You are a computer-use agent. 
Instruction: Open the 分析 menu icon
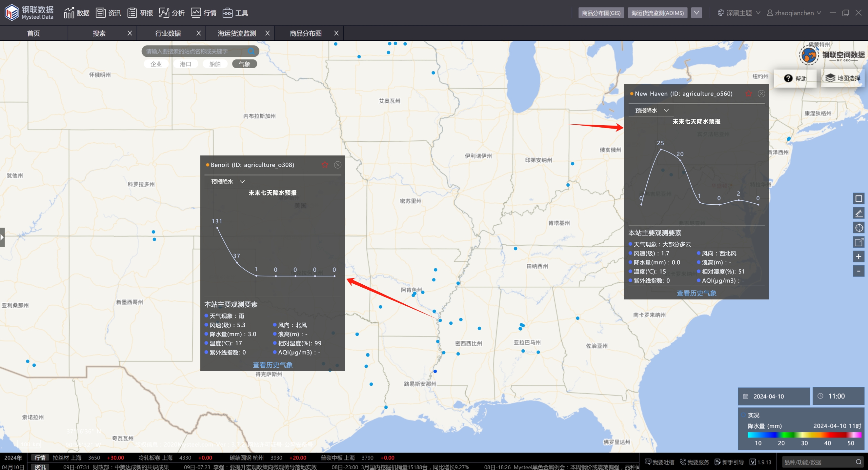(x=164, y=13)
